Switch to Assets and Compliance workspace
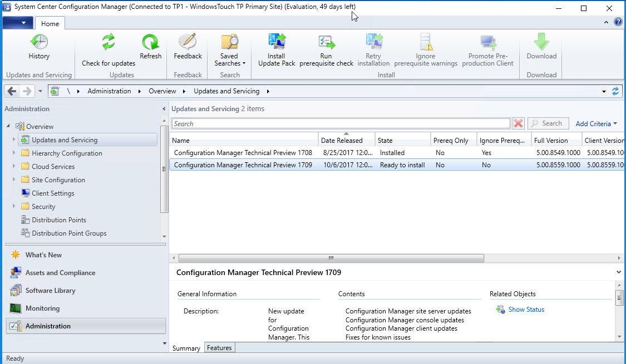 pyautogui.click(x=86, y=273)
